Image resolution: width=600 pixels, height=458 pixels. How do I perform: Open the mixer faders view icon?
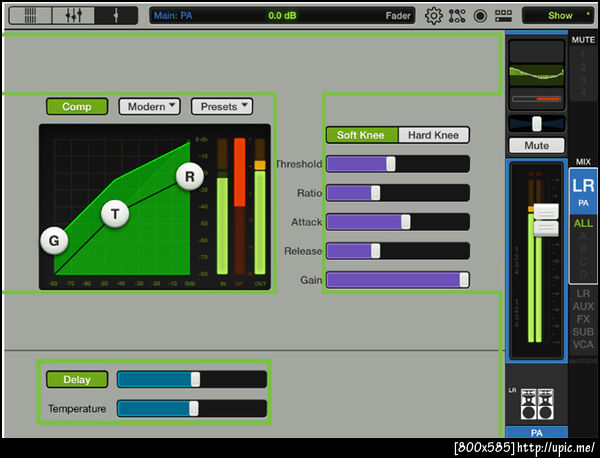[73, 16]
